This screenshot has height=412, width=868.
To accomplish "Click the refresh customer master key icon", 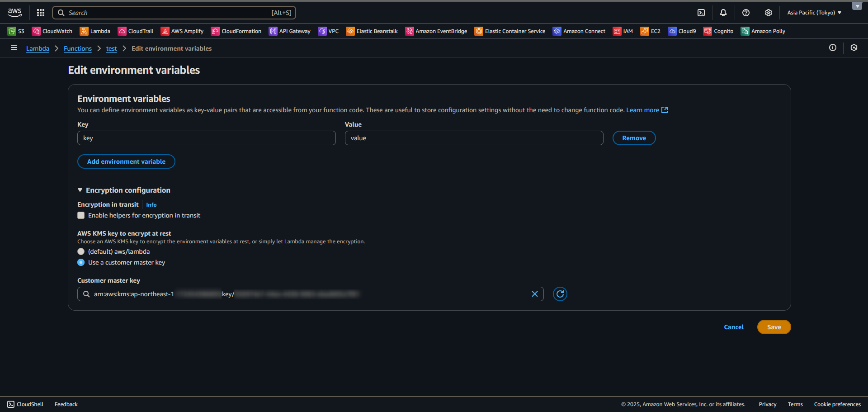I will (560, 294).
